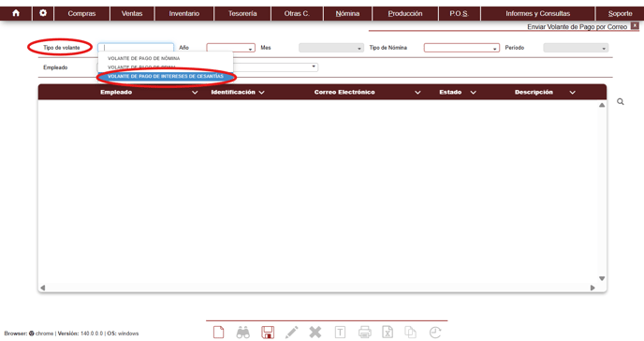
Task: Click the text T icon in the bottom toolbar
Action: pyautogui.click(x=340, y=332)
